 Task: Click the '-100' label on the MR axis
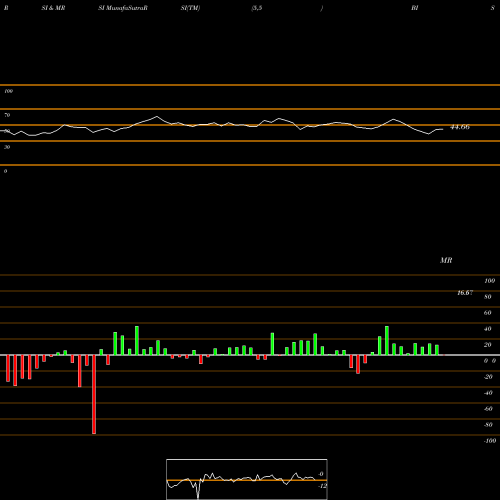(490, 441)
